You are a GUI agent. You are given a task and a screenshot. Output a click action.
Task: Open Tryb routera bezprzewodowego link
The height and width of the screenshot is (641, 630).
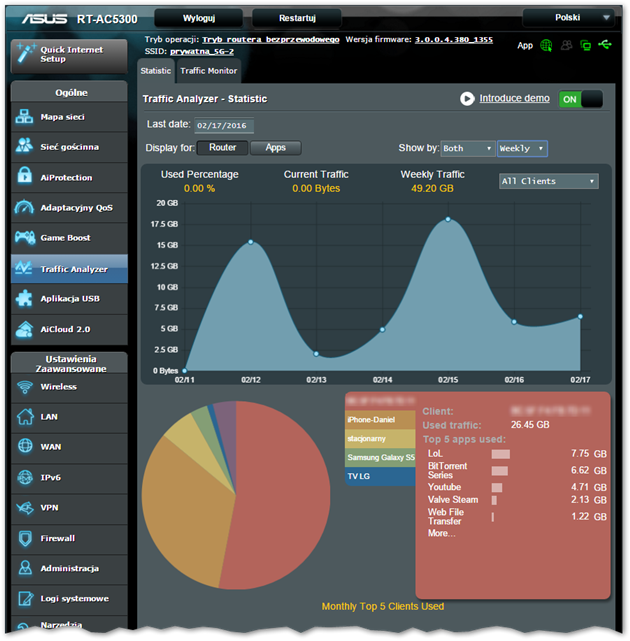point(271,40)
